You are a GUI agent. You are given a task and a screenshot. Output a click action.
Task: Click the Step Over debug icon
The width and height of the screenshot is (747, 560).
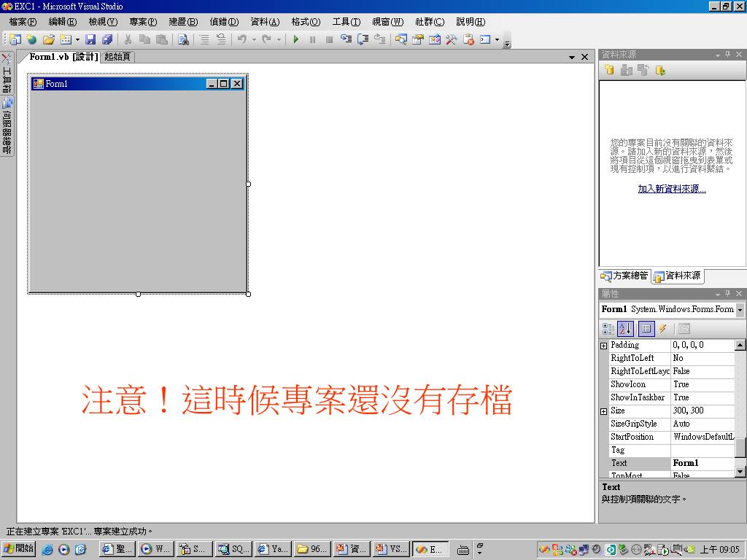click(x=363, y=39)
